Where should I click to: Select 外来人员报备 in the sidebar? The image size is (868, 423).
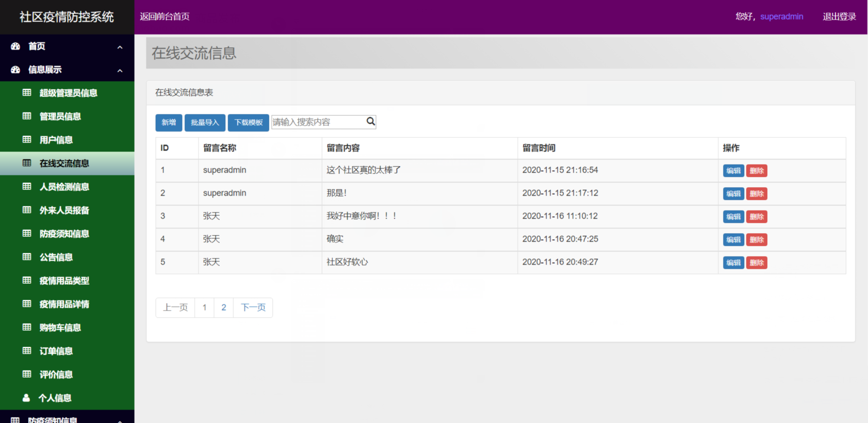point(67,210)
